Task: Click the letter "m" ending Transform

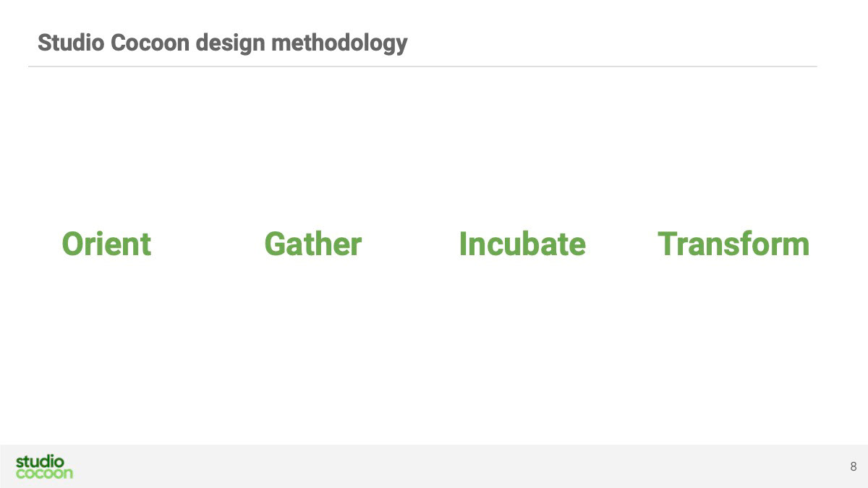Action: (796, 248)
